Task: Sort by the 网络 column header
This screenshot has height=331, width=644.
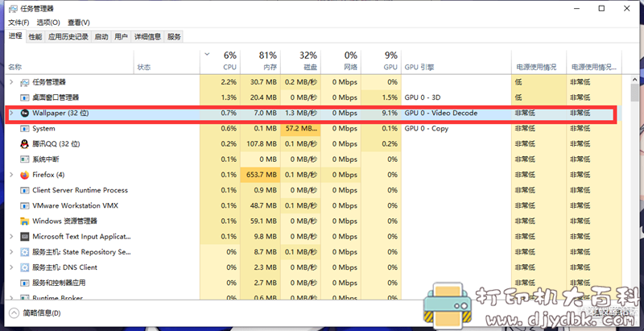Action: [341, 63]
